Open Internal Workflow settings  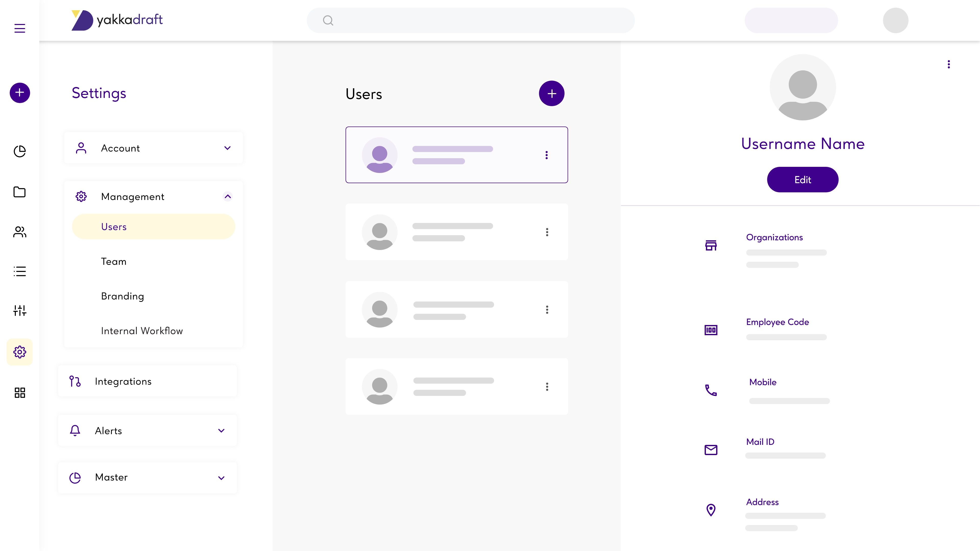click(142, 331)
